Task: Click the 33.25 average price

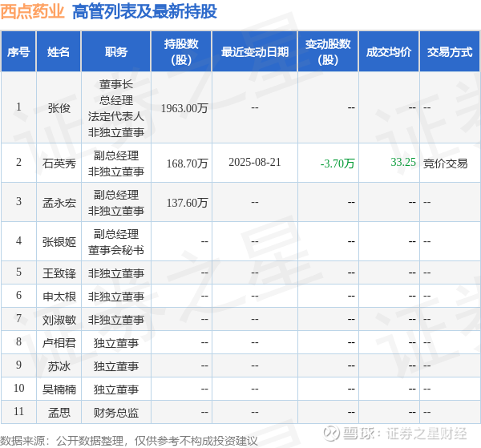Action: click(403, 162)
